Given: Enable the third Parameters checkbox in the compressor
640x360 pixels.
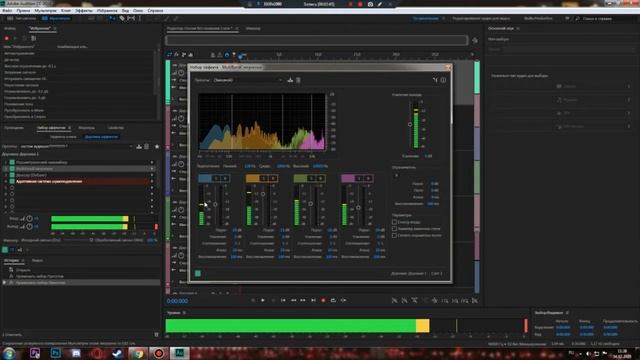Looking at the screenshot, I should [394, 235].
